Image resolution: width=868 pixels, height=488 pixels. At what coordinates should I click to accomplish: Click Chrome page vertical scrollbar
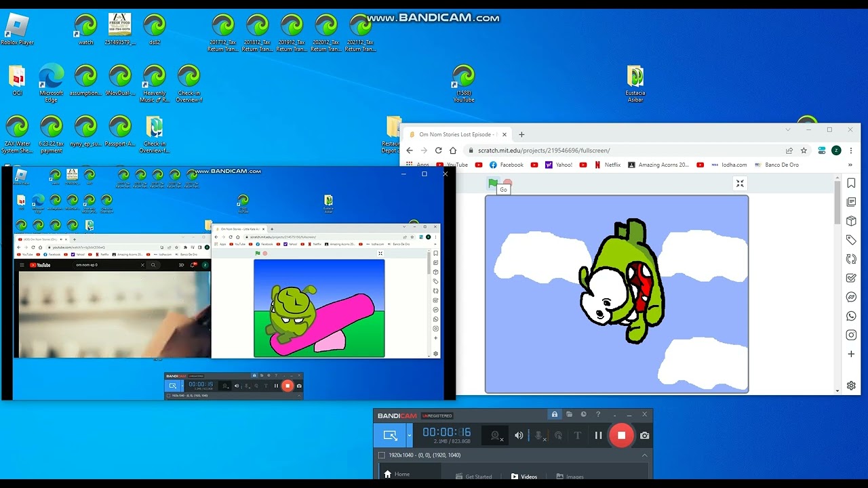click(x=837, y=202)
